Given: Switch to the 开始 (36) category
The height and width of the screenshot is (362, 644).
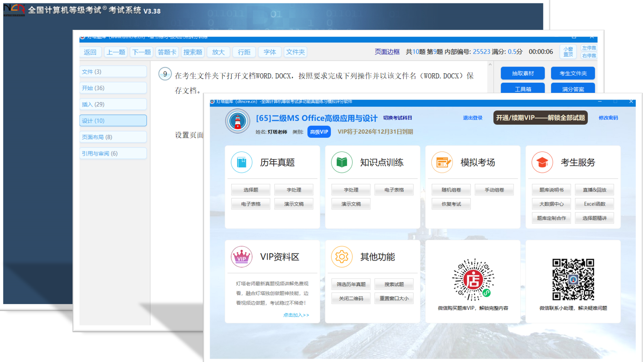Looking at the screenshot, I should [x=113, y=88].
